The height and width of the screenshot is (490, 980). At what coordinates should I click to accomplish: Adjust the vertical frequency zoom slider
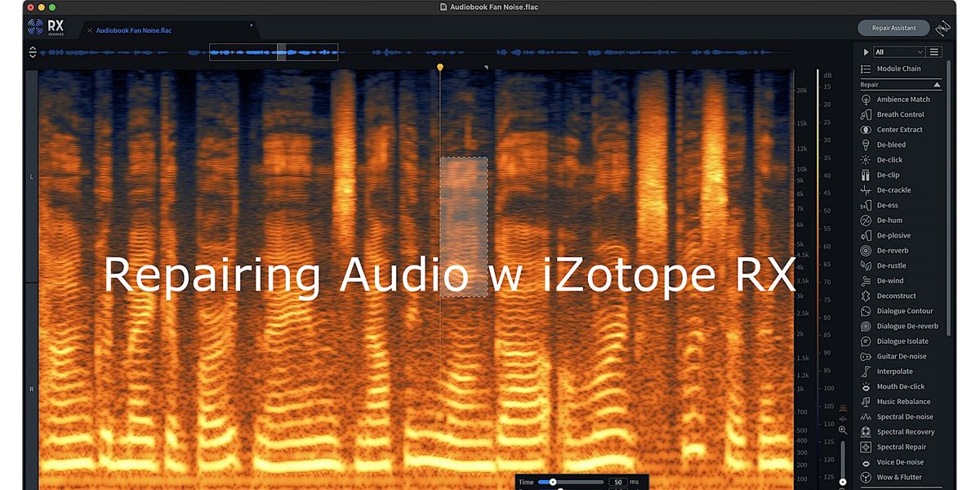pyautogui.click(x=843, y=462)
